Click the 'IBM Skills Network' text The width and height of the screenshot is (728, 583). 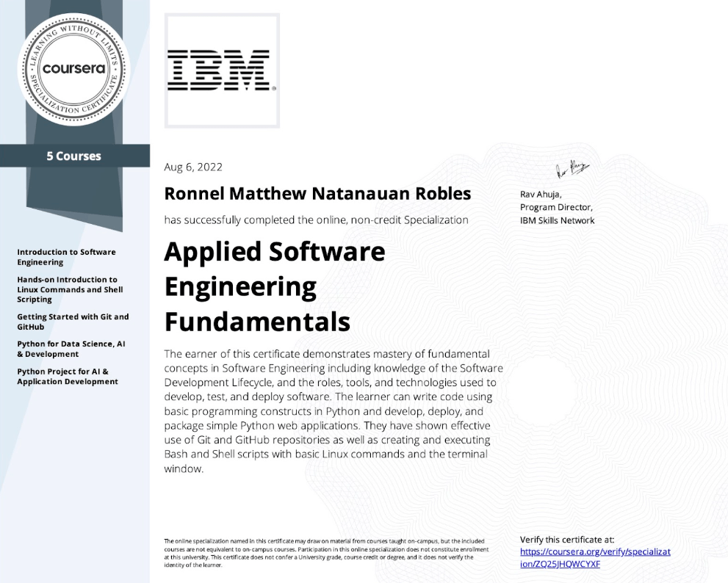[x=557, y=220]
